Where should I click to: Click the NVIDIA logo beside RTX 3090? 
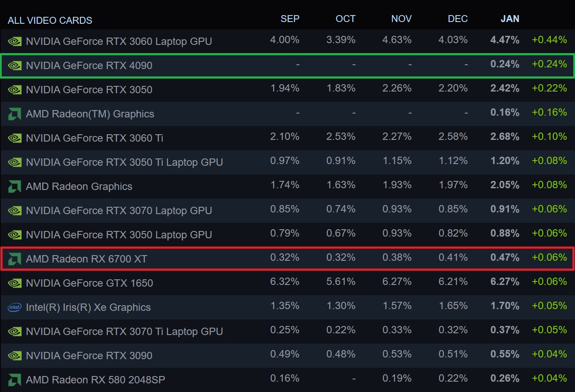15,356
